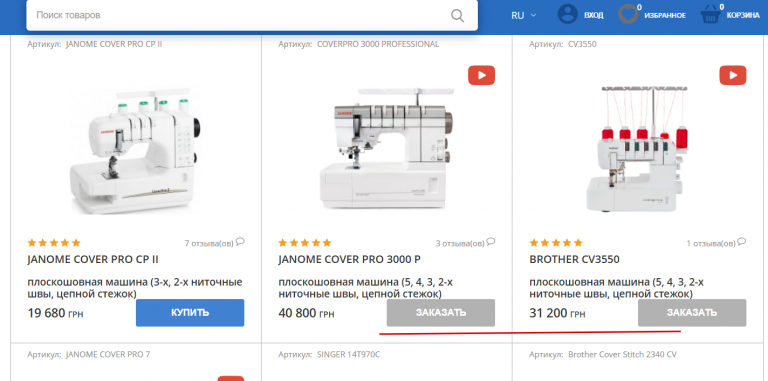Click Janome CP II description with 3-х, 2-х ниточные
The height and width of the screenshot is (381, 768).
(x=135, y=288)
